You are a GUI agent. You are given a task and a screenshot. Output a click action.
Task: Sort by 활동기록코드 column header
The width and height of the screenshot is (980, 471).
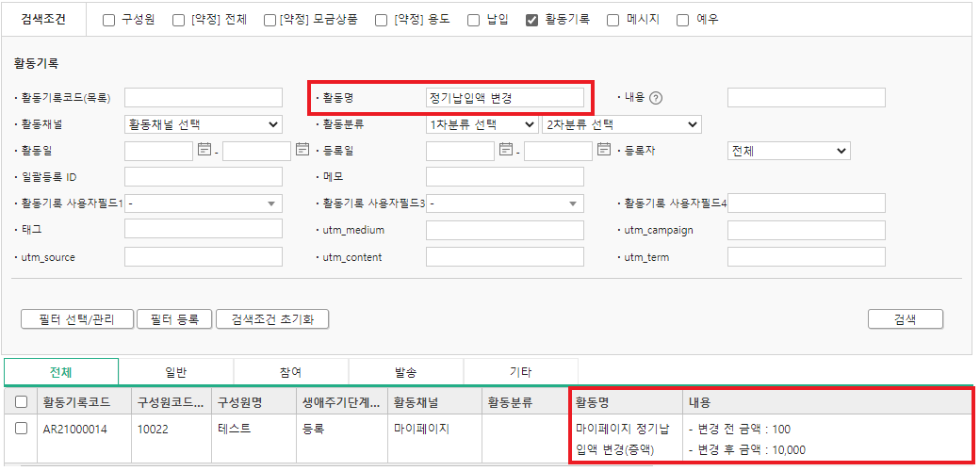[x=85, y=402]
